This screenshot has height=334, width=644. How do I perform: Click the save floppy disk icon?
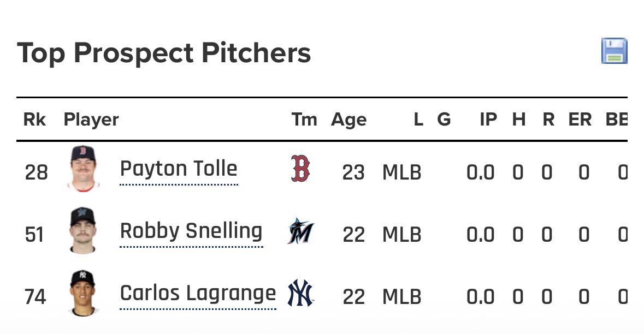[614, 51]
